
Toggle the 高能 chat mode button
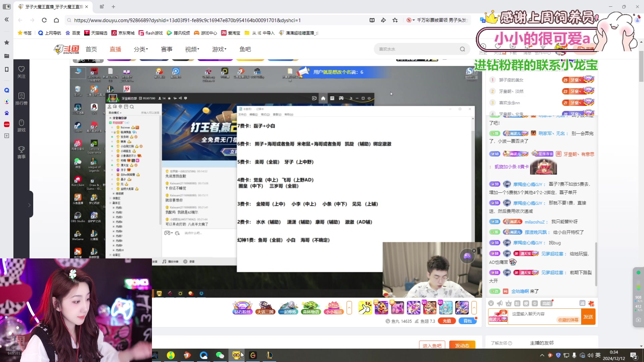pos(546,303)
